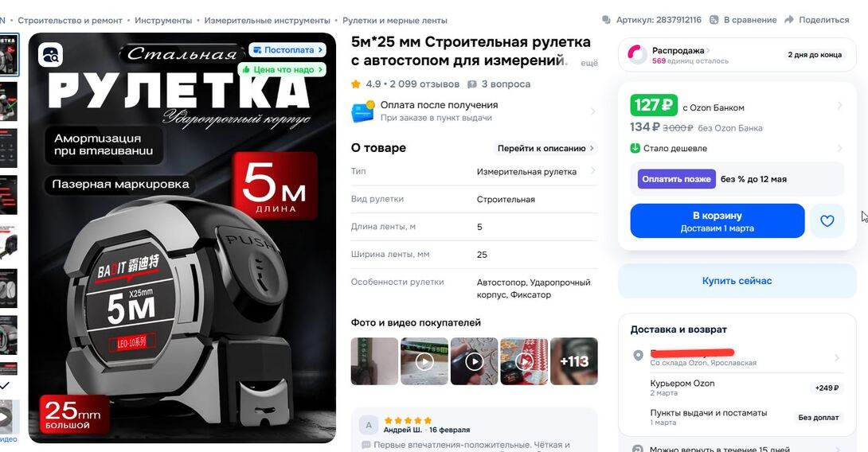Click the 3 вопроса questions icon
This screenshot has width=868, height=452.
(x=471, y=84)
